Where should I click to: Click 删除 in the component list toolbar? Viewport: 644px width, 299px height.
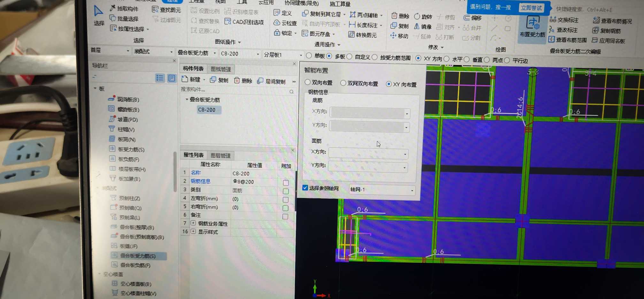click(243, 80)
